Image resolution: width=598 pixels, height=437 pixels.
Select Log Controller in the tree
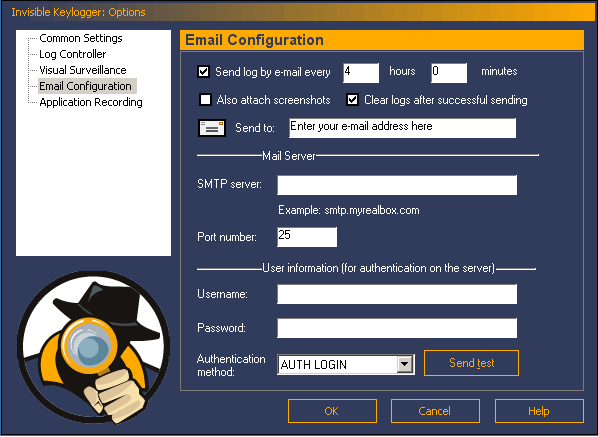pyautogui.click(x=72, y=54)
